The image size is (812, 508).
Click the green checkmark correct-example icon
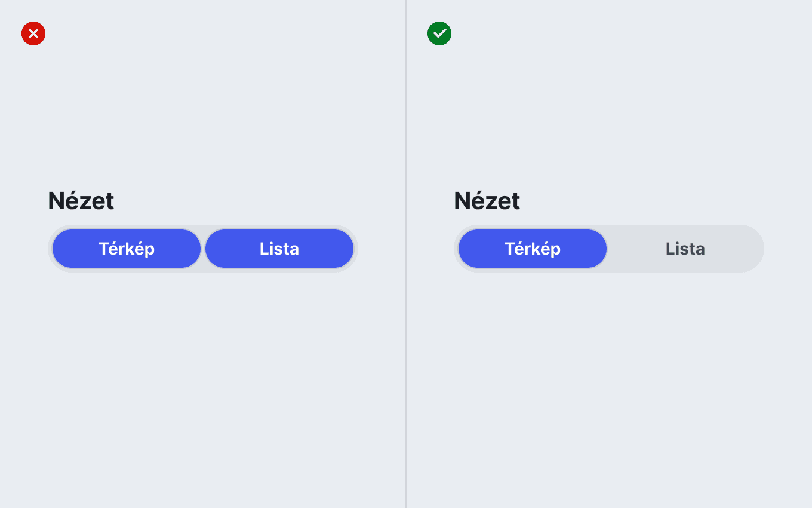point(439,33)
